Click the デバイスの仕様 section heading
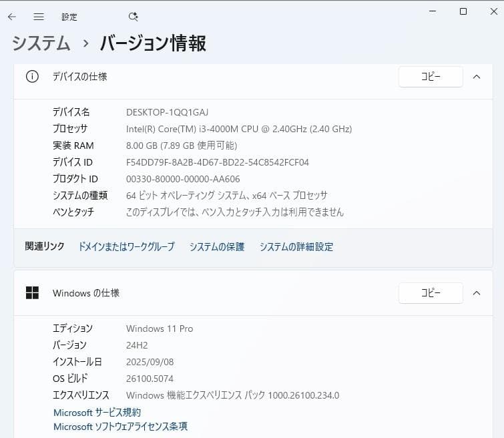Viewport: 504px width, 438px height. point(79,77)
